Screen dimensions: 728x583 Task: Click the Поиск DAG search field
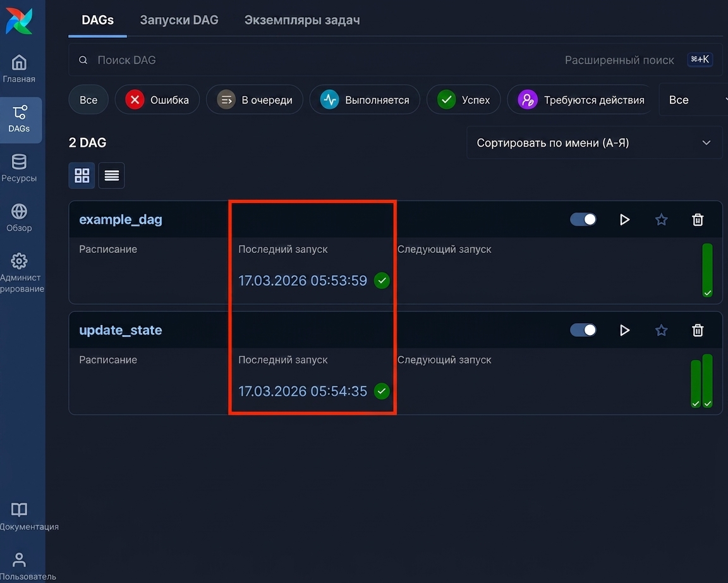click(x=316, y=60)
